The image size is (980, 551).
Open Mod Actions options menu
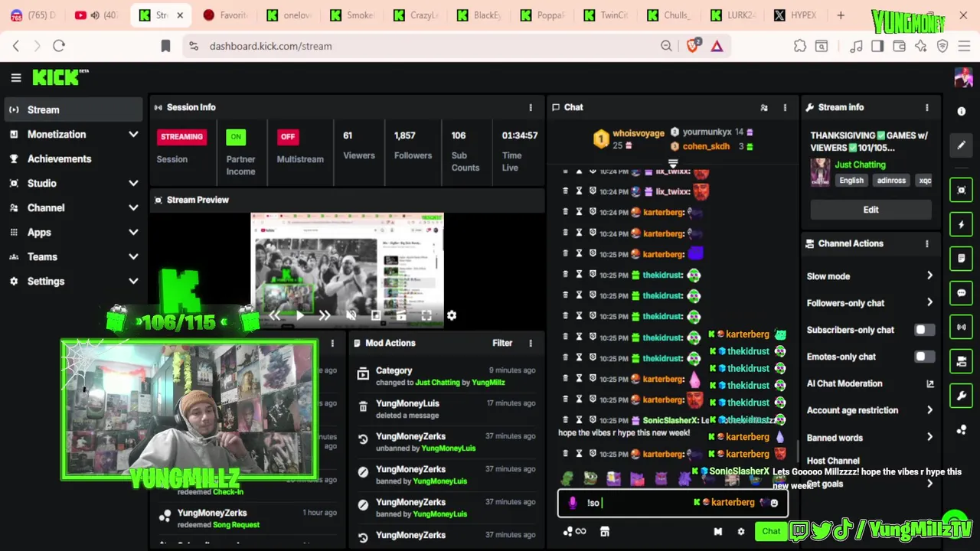point(530,344)
